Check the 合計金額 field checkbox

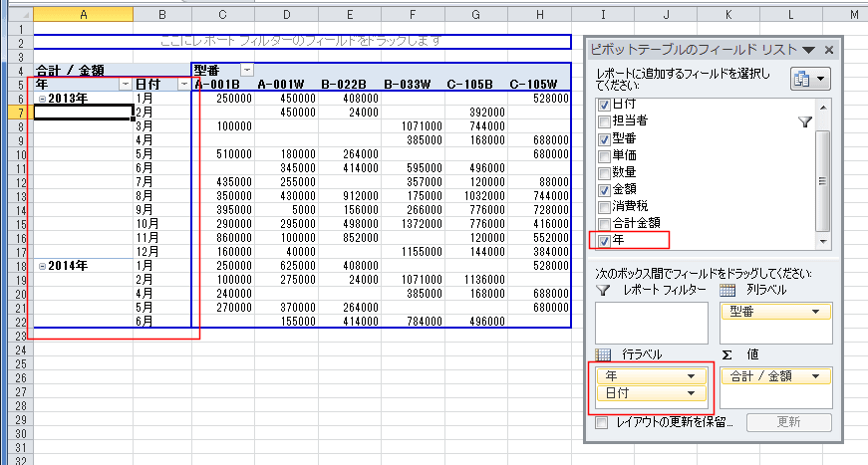click(x=604, y=224)
